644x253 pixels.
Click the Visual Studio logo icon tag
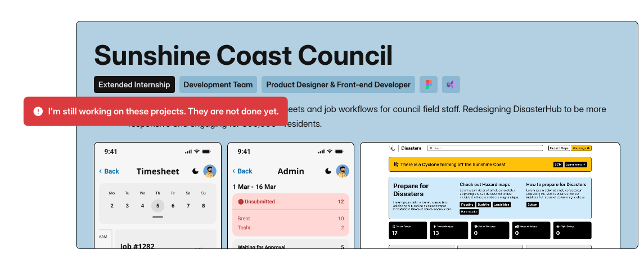coord(451,85)
